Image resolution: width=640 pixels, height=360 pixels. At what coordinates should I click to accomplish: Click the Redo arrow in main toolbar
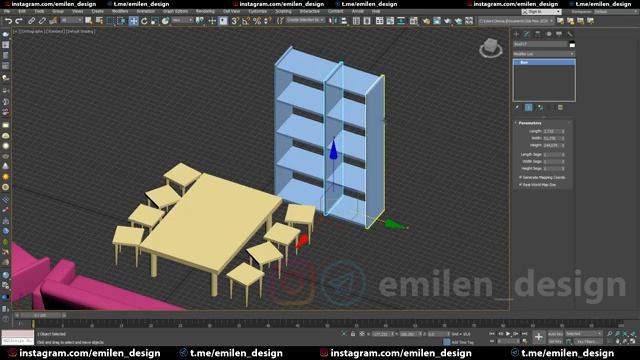[x=19, y=21]
